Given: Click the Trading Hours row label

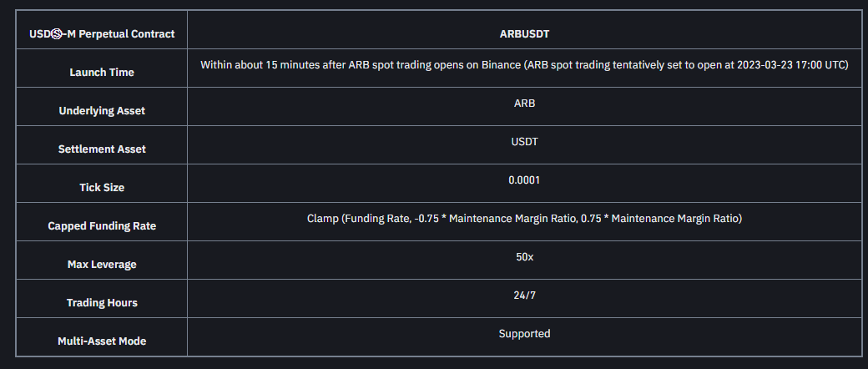Looking at the screenshot, I should pos(102,303).
